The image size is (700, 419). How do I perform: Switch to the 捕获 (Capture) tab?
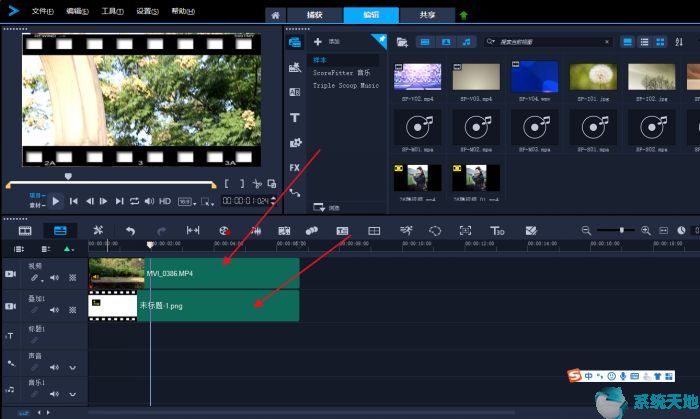(314, 15)
